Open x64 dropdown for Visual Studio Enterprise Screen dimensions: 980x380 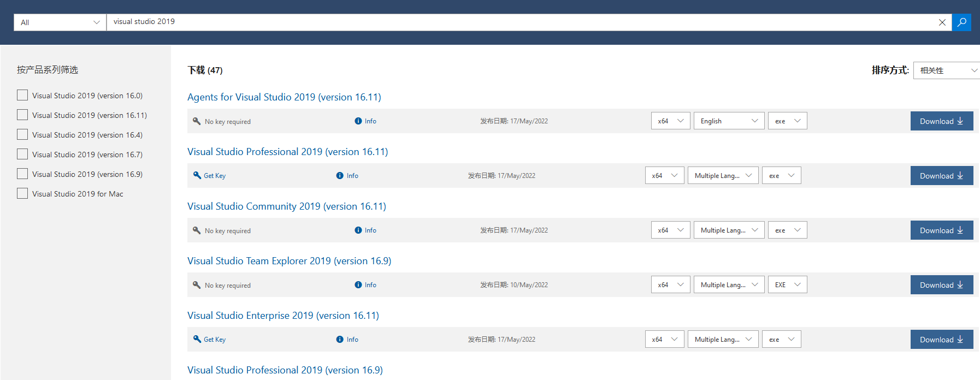[x=664, y=339]
